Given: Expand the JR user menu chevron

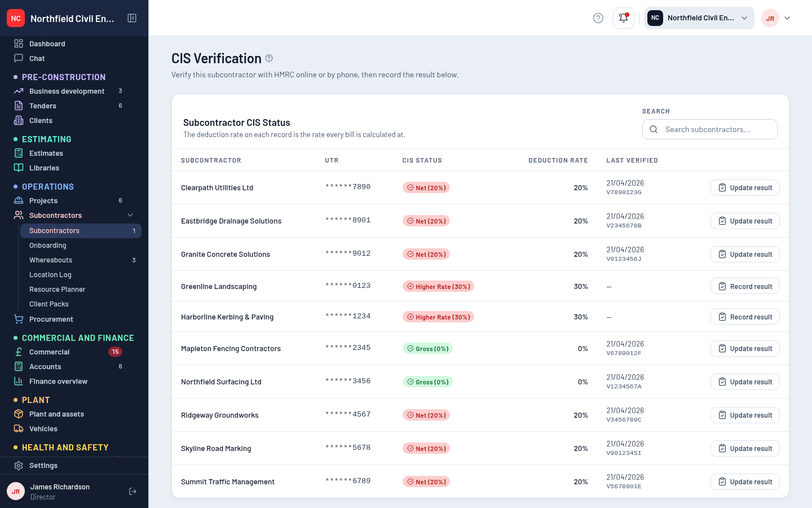Looking at the screenshot, I should tap(787, 18).
